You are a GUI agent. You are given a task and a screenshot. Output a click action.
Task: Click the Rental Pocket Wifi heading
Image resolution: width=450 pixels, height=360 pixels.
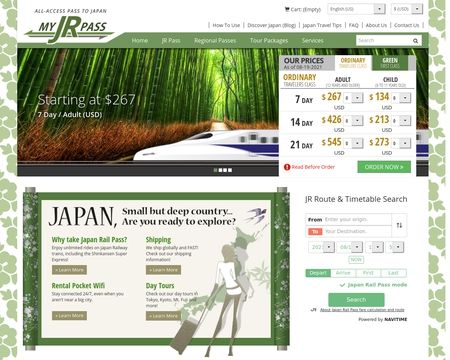click(78, 286)
